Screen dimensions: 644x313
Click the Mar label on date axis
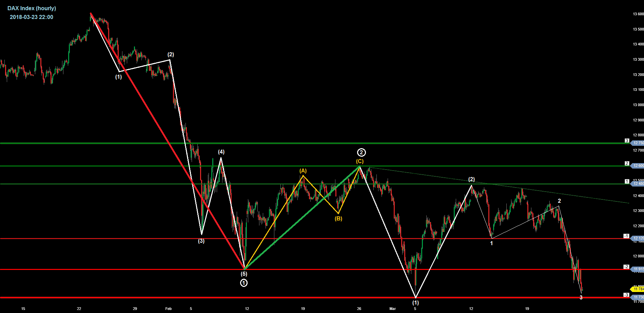pos(392,309)
